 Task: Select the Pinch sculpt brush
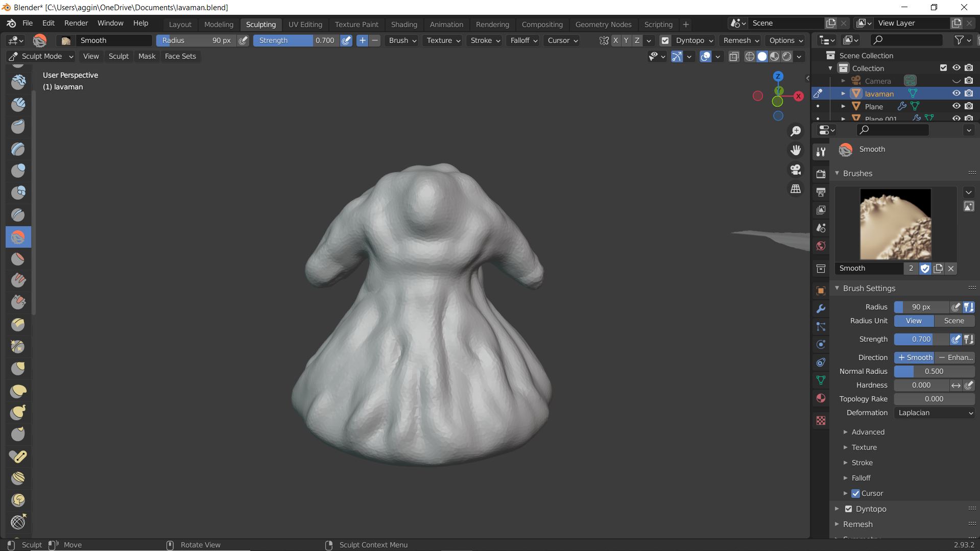(18, 347)
